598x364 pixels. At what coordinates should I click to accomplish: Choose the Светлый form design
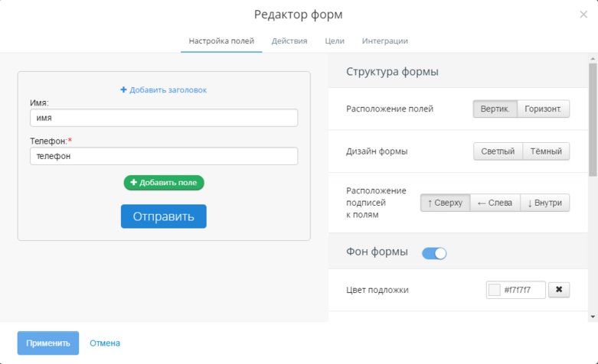coord(498,151)
